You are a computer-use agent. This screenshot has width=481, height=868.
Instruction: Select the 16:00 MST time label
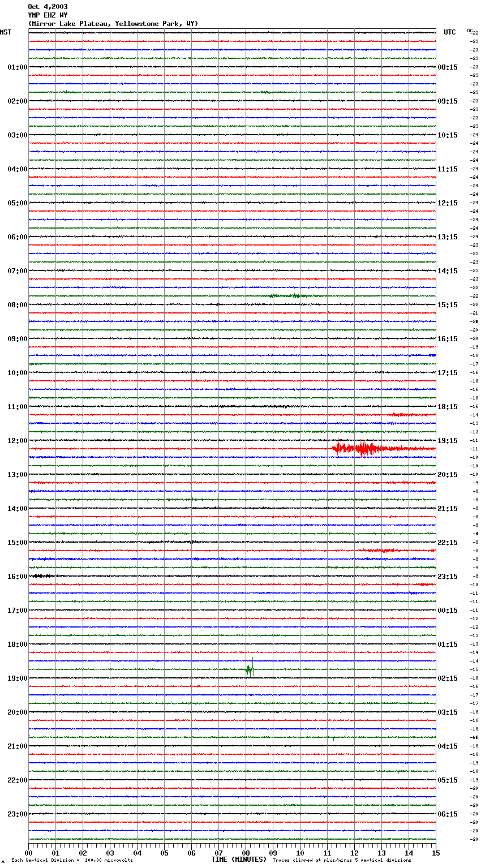coord(18,577)
